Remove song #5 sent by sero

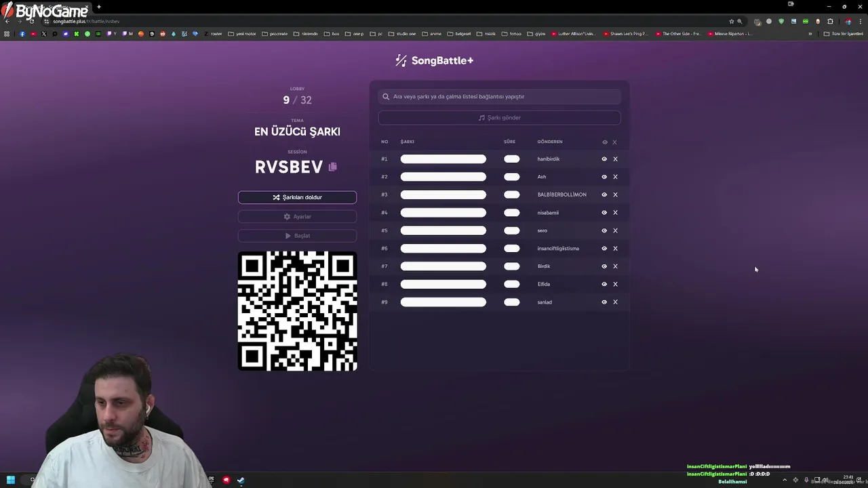click(615, 230)
